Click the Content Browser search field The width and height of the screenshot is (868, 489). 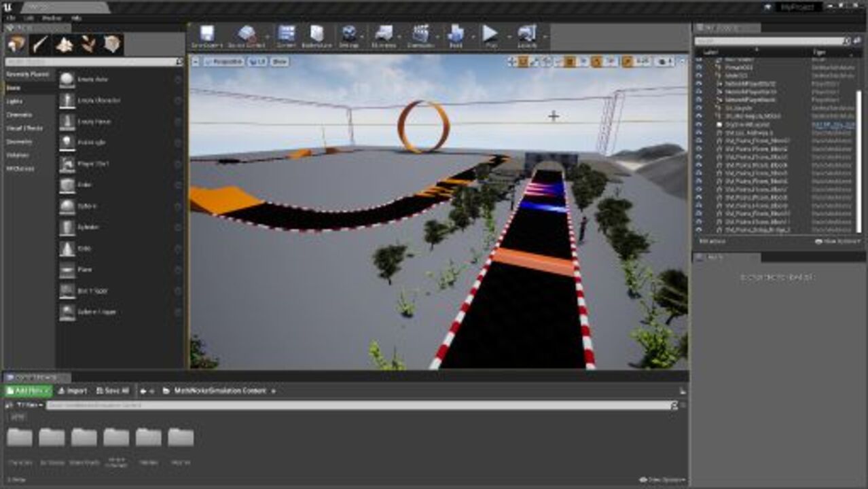353,405
